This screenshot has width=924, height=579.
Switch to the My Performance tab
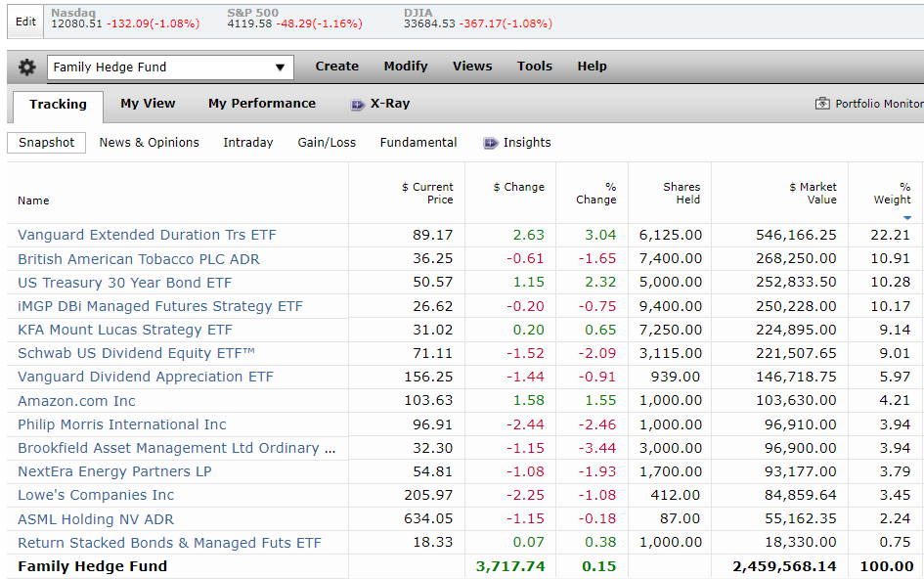coord(262,103)
